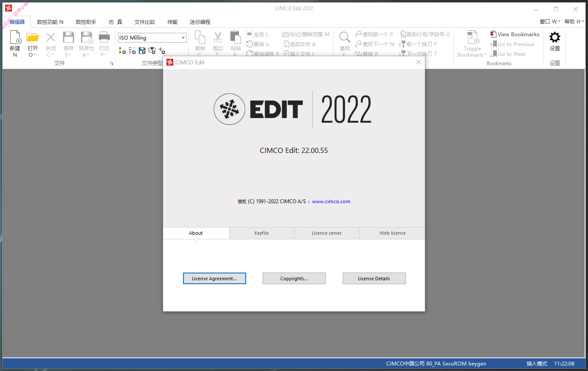The image size is (588, 371).
Task: Click the 设置 gear icon
Action: click(x=555, y=37)
